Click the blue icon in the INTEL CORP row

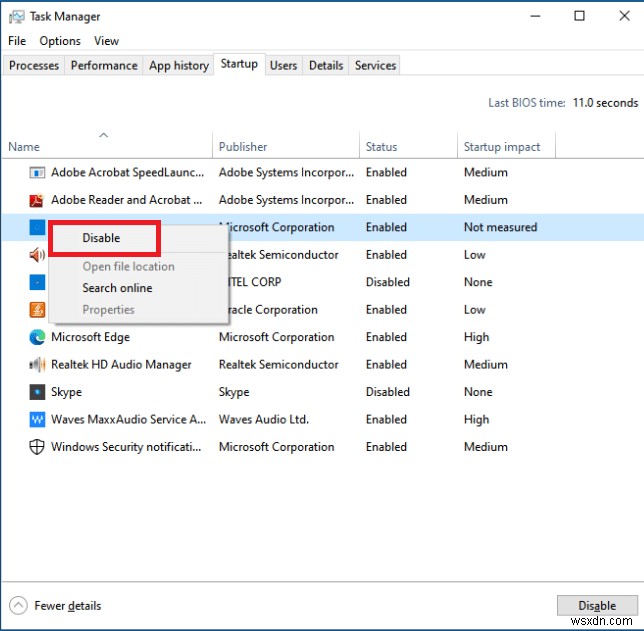(x=37, y=282)
